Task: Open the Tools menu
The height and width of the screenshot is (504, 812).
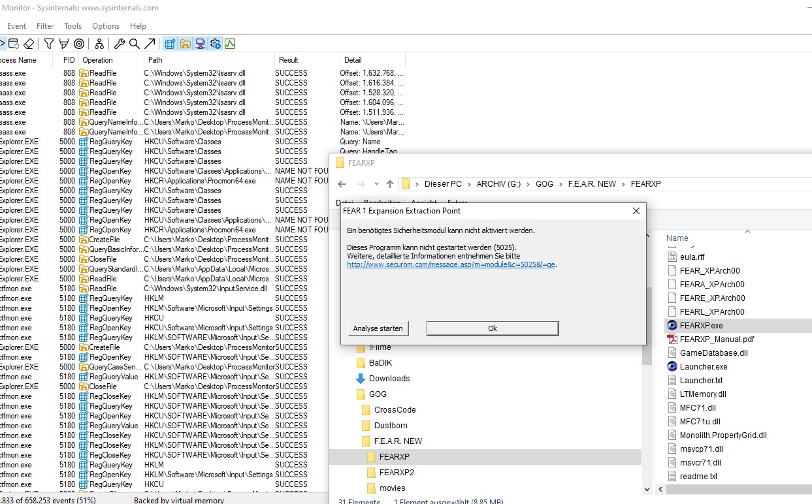Action: click(73, 26)
